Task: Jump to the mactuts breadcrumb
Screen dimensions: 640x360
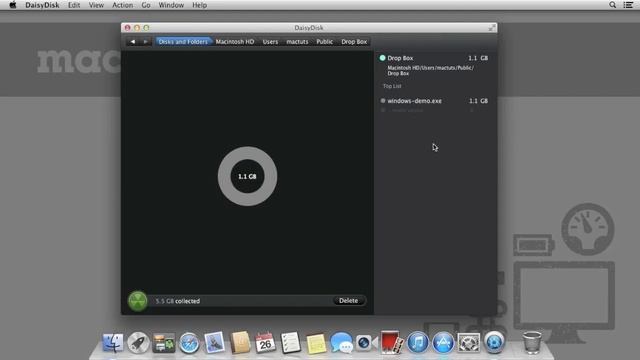Action: coord(297,42)
